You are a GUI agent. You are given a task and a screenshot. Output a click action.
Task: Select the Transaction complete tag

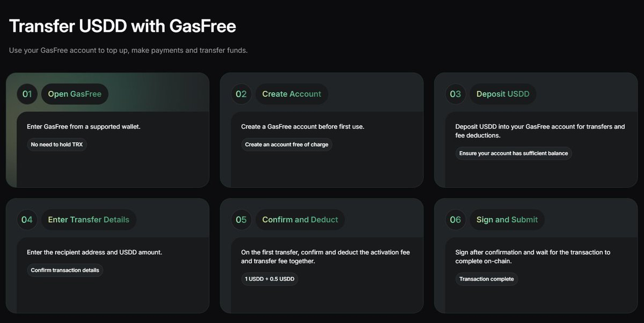pyautogui.click(x=486, y=279)
